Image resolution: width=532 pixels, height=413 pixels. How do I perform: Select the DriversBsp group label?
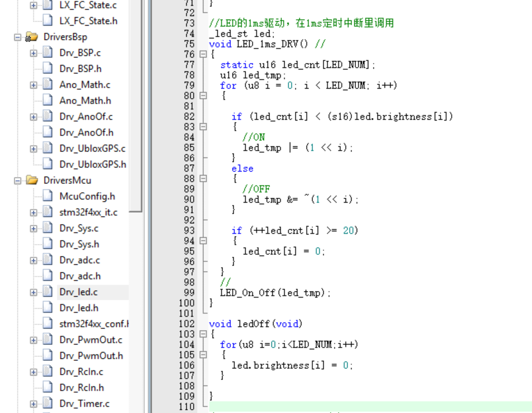[x=65, y=37]
